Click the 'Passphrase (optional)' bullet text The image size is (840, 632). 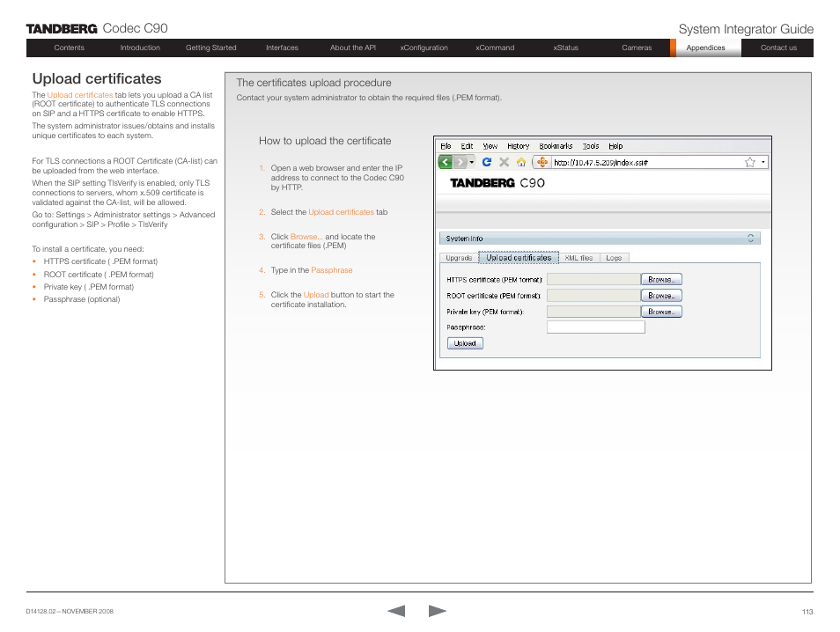pyautogui.click(x=82, y=299)
